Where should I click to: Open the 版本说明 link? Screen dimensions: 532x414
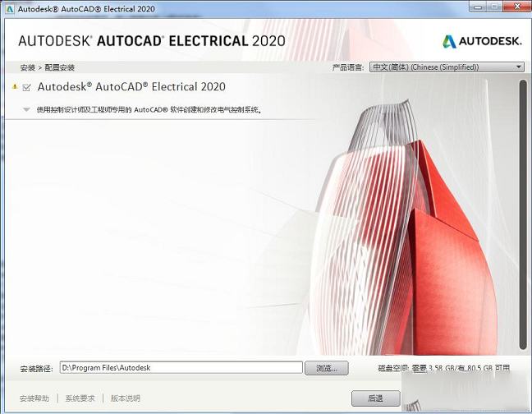click(x=126, y=398)
